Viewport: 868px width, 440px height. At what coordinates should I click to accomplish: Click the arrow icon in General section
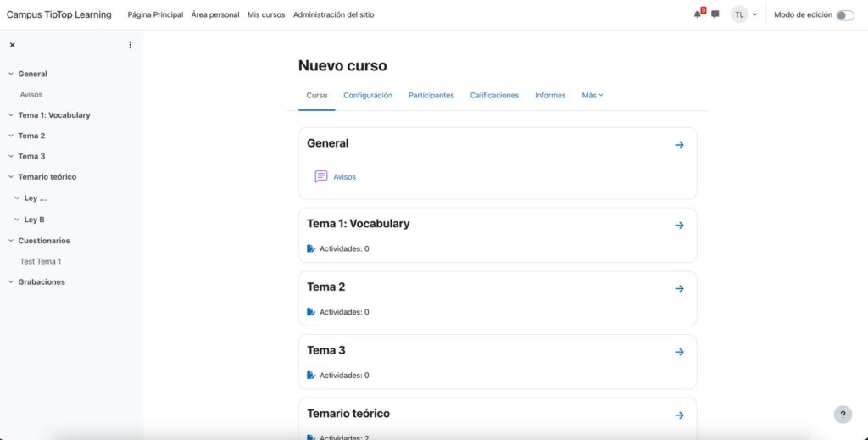tap(679, 145)
